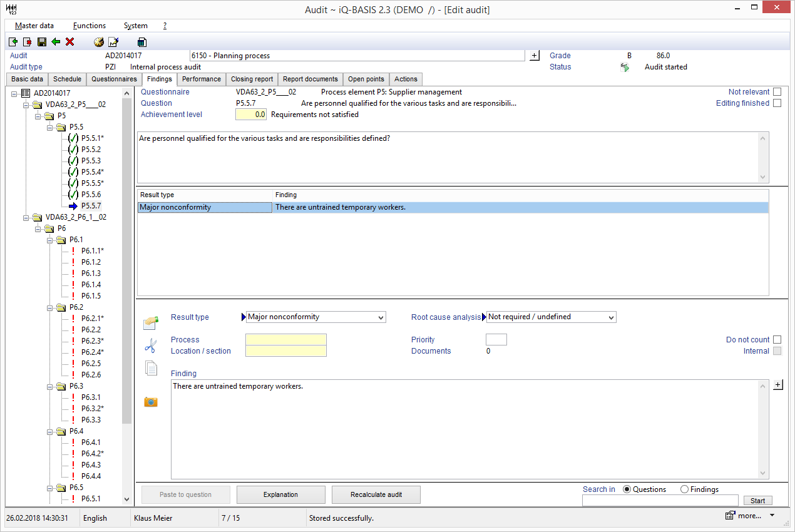Viewport: 795px width, 532px height.
Task: Click the Explanation button
Action: click(281, 494)
